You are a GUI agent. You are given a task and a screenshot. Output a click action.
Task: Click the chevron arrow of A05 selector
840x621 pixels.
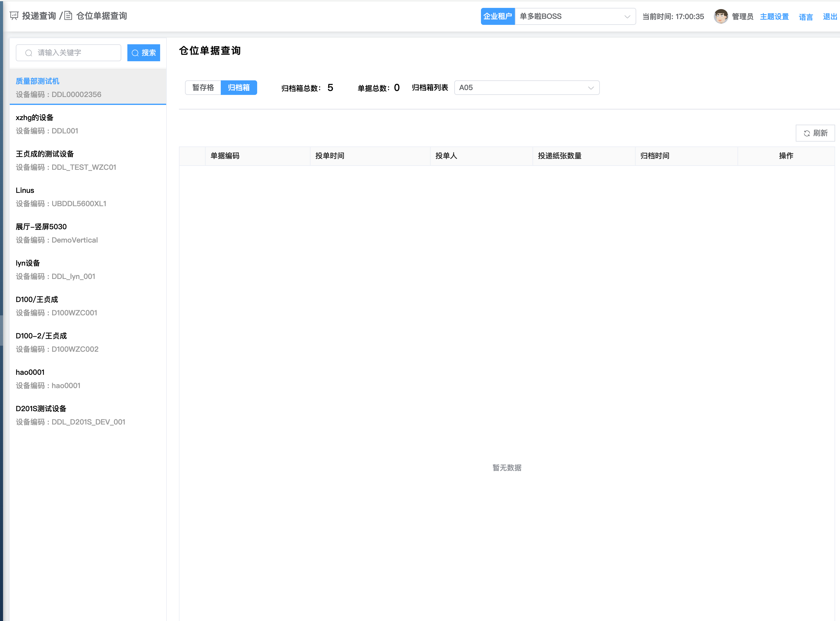pos(591,88)
